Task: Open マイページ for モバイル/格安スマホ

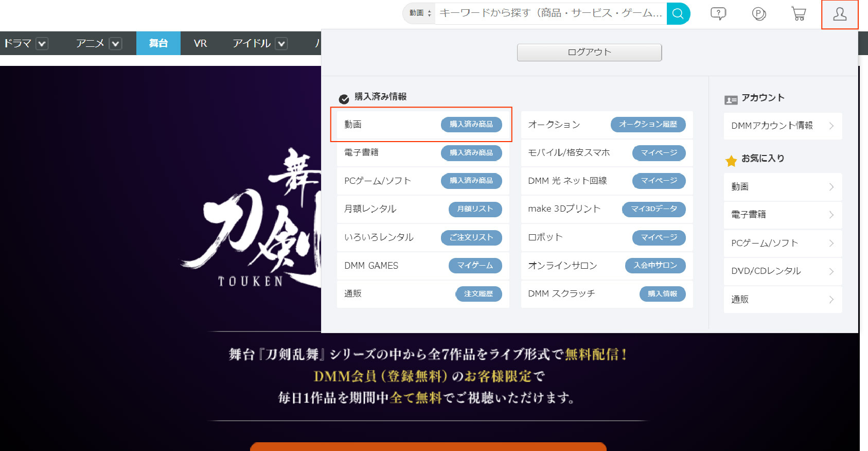Action: pos(659,153)
